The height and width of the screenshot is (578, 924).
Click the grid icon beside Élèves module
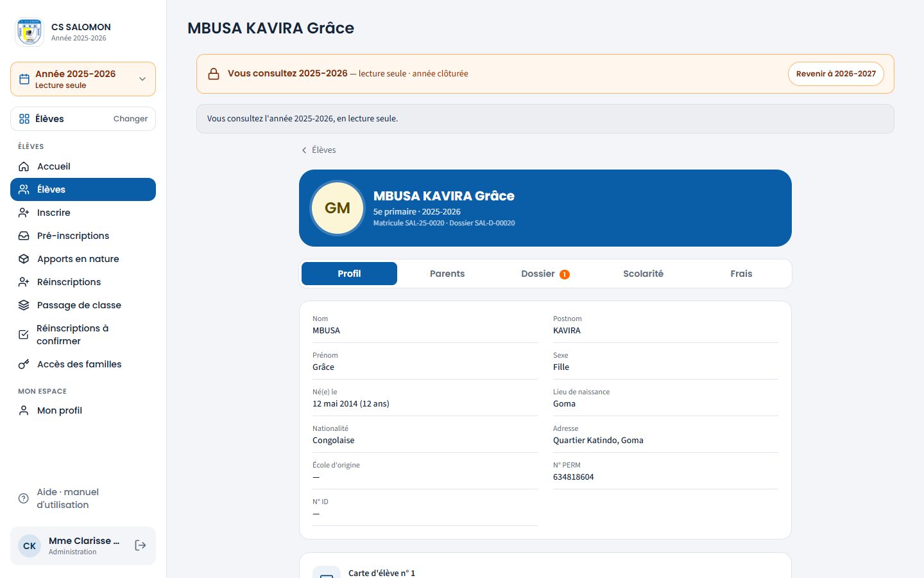click(24, 119)
